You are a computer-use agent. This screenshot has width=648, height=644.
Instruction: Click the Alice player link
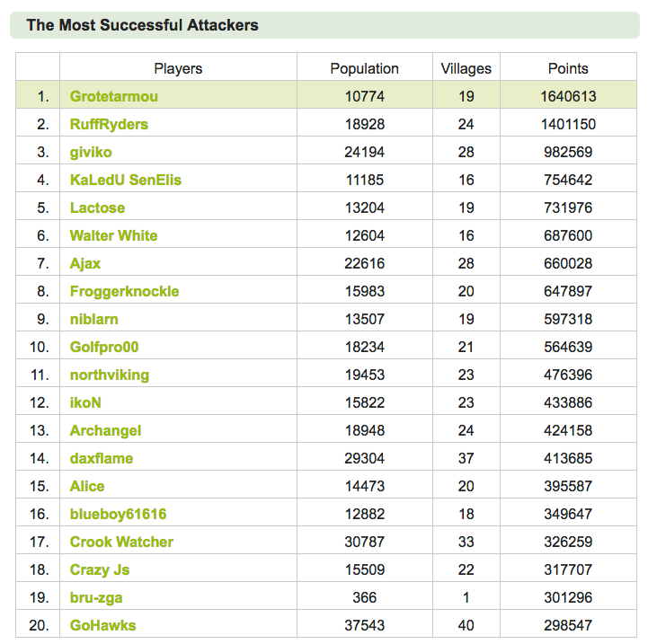87,486
